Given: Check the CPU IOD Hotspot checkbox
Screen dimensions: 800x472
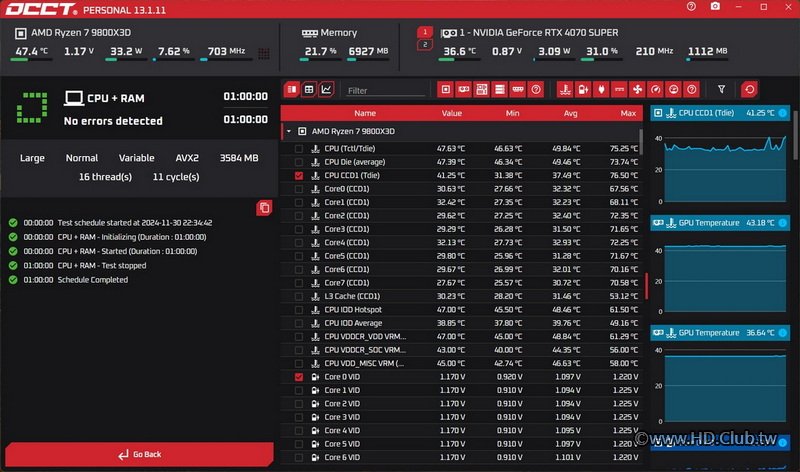Looking at the screenshot, I should pos(299,310).
